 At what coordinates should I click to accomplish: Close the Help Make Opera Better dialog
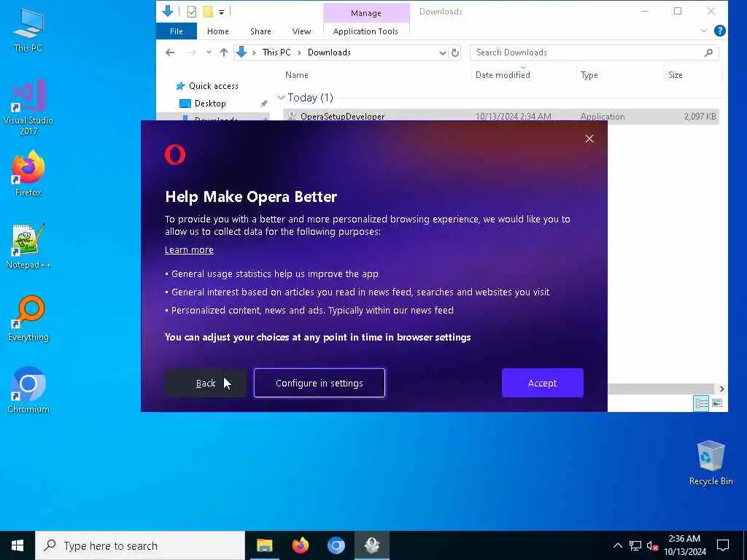pyautogui.click(x=589, y=139)
